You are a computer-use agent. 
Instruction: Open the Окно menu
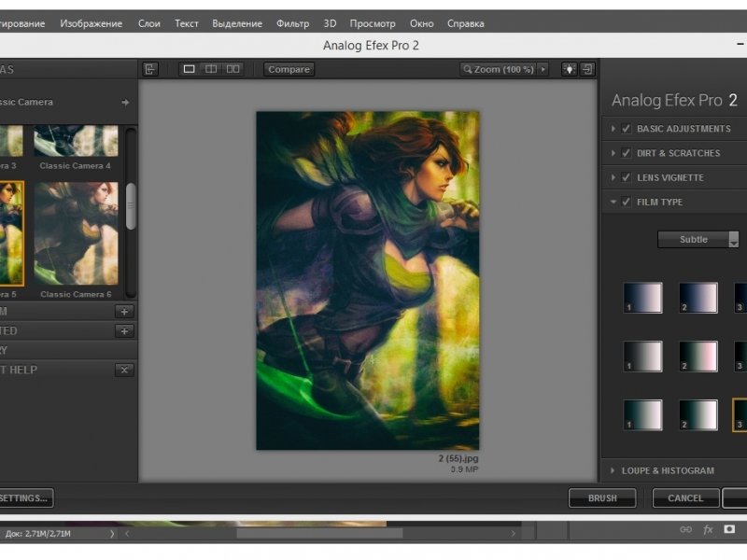422,23
